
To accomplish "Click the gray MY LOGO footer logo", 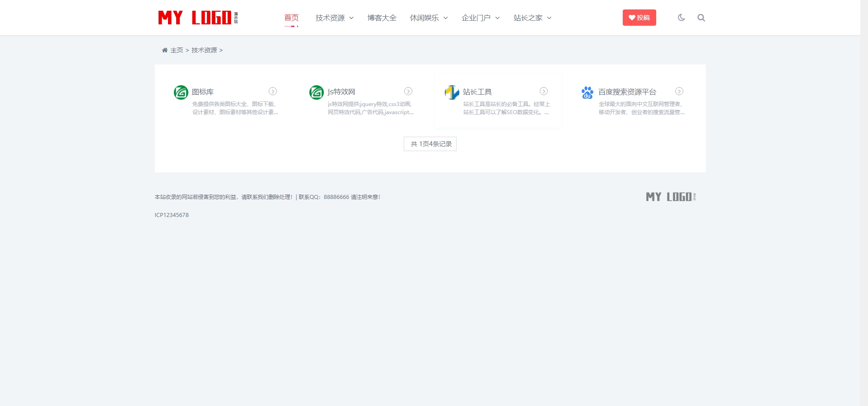I will pyautogui.click(x=671, y=197).
